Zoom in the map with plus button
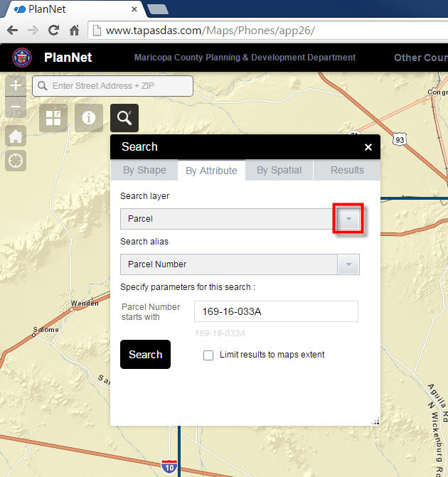 (16, 85)
